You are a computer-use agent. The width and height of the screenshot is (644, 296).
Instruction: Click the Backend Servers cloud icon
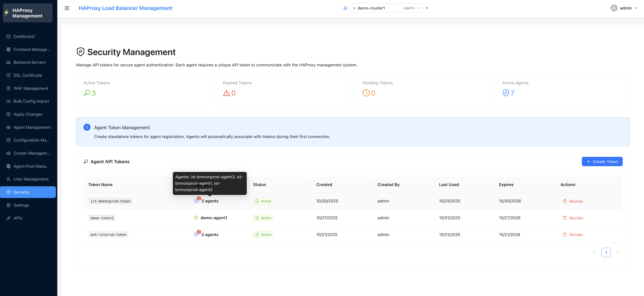coord(8,63)
